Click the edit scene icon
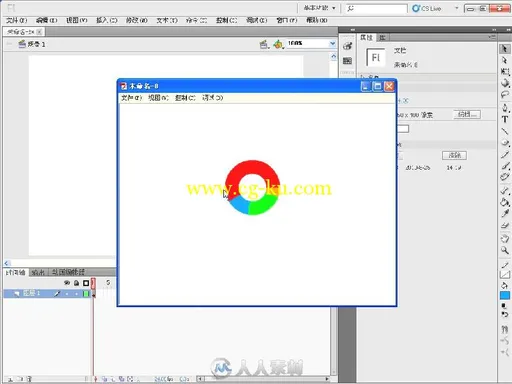This screenshot has width=512, height=384. tap(264, 44)
